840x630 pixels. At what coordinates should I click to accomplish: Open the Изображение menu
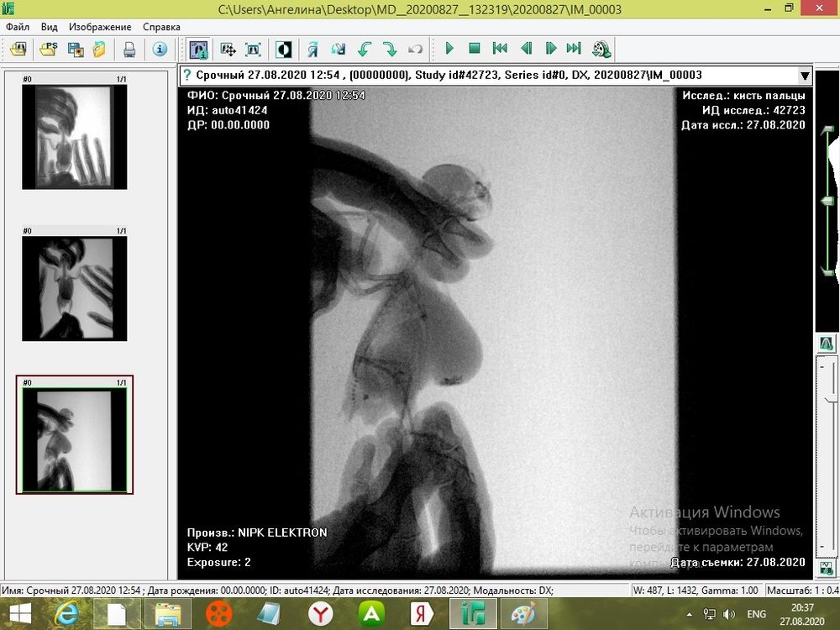[x=100, y=27]
